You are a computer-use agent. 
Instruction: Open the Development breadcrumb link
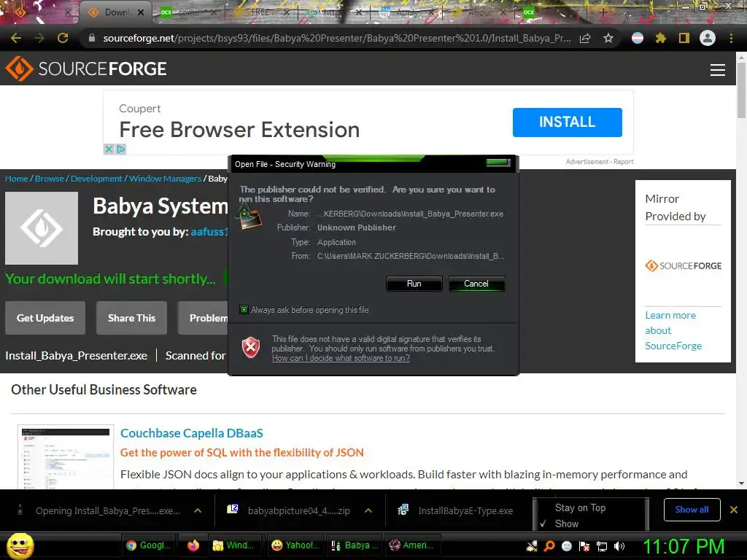click(96, 179)
